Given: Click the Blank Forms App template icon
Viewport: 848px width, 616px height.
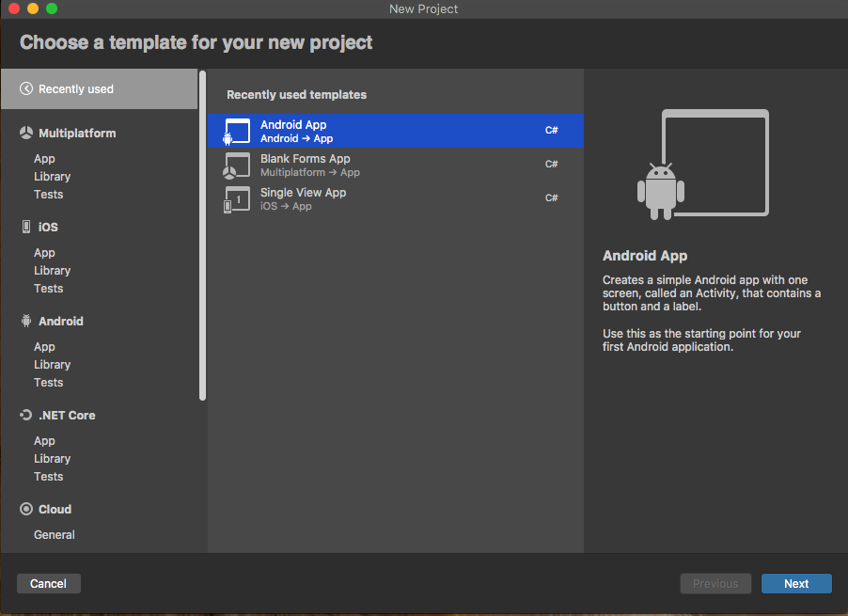Looking at the screenshot, I should 238,165.
